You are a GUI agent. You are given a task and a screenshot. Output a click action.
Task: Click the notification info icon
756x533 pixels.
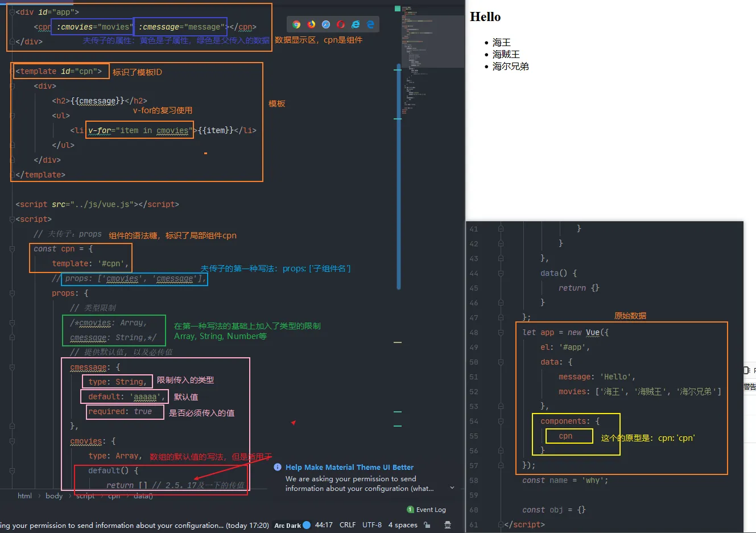coord(278,467)
